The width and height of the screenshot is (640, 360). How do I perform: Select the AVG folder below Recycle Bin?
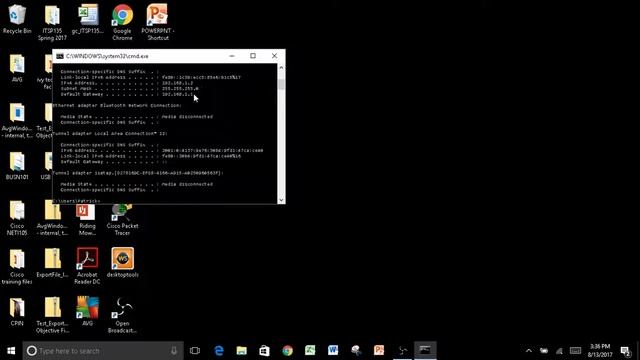click(17, 68)
